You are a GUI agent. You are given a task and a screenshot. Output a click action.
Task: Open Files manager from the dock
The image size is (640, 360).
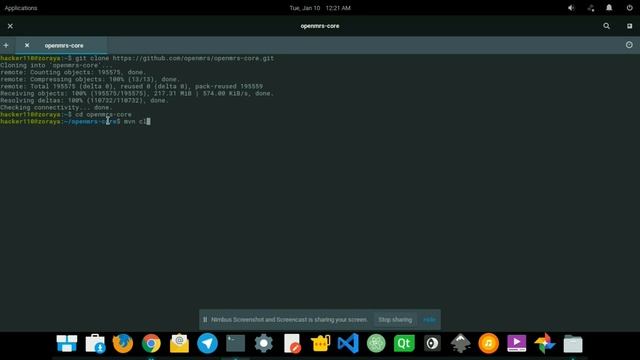[573, 343]
